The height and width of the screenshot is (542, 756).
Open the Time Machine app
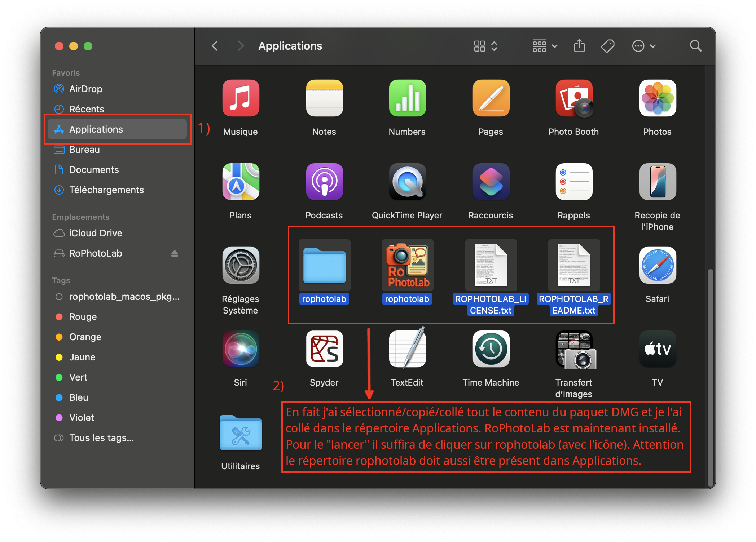click(491, 348)
